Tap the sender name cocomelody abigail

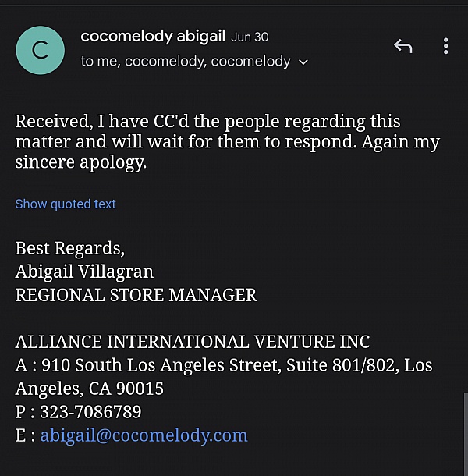point(153,36)
